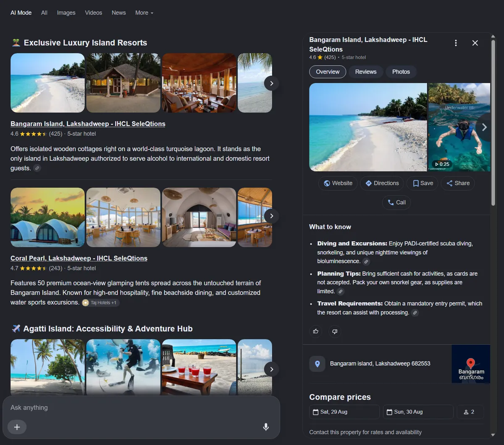Open link icon after Travel Requirements
The width and height of the screenshot is (504, 445).
click(x=415, y=313)
